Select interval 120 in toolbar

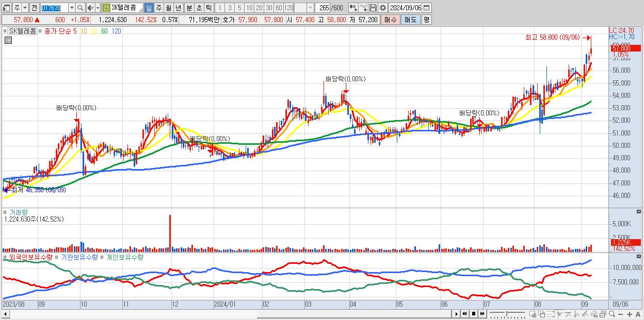(289, 8)
